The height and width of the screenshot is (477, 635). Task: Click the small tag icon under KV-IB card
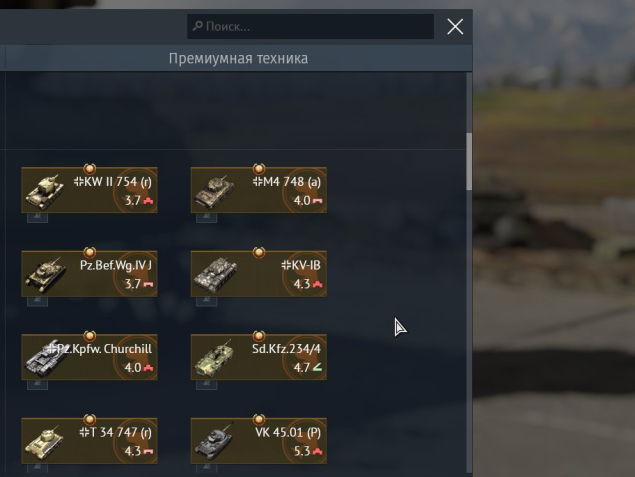click(207, 301)
